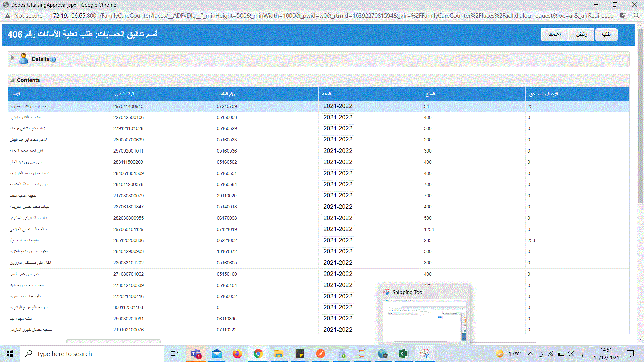Open the Windows Start menu
644x362 pixels.
(x=10, y=354)
